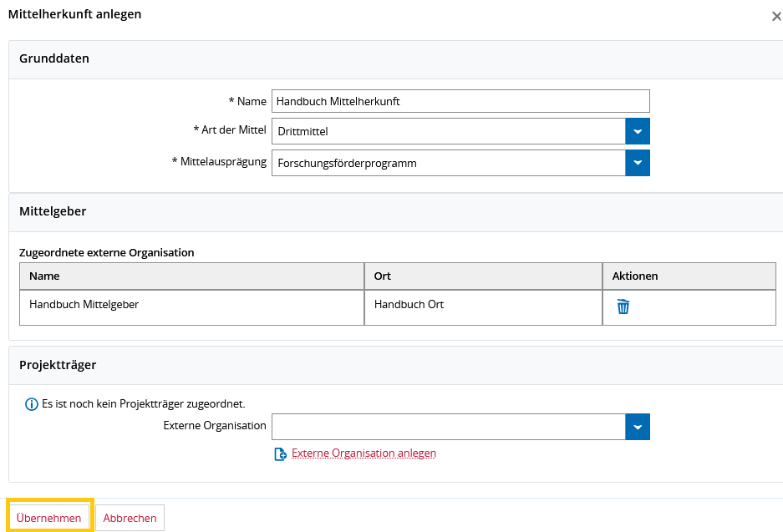Click the Drittmittel selection field
Viewport: 783px width, 532px height.
tap(449, 131)
